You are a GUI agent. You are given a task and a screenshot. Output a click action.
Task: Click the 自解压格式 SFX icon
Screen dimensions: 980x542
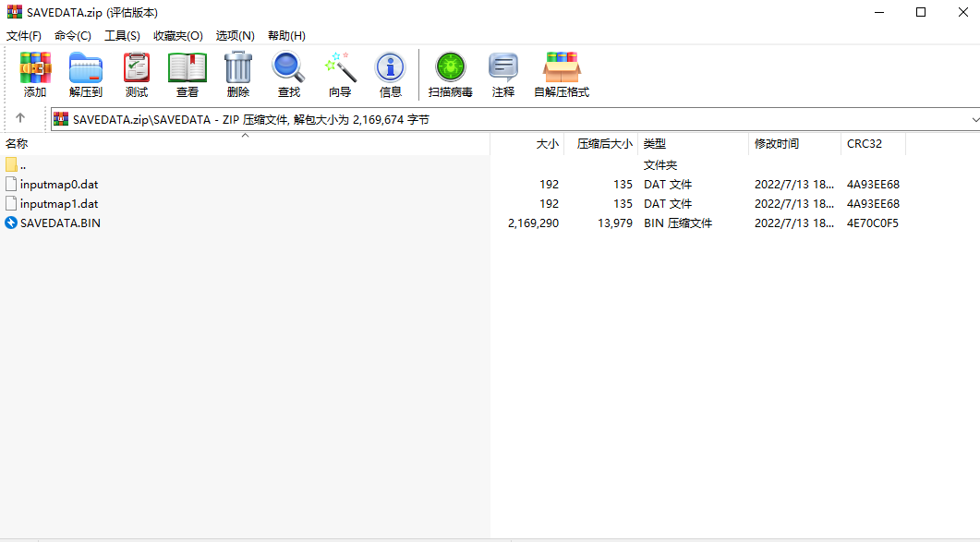pos(562,75)
